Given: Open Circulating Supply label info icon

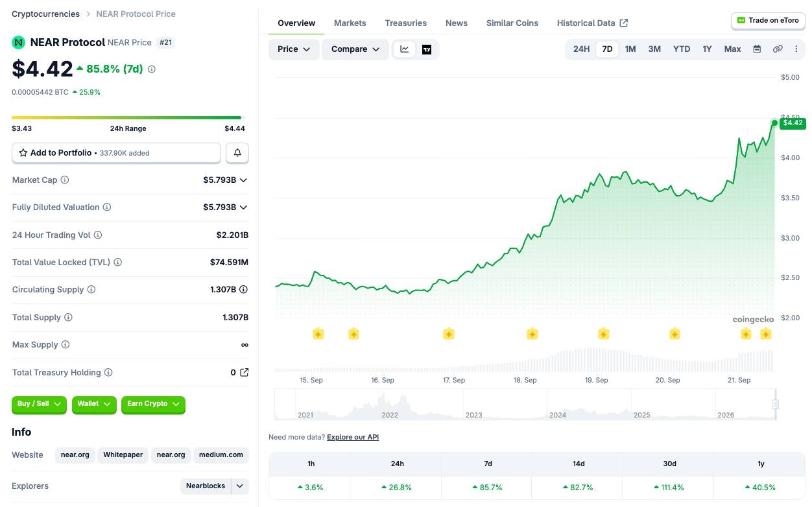Looking at the screenshot, I should 91,290.
